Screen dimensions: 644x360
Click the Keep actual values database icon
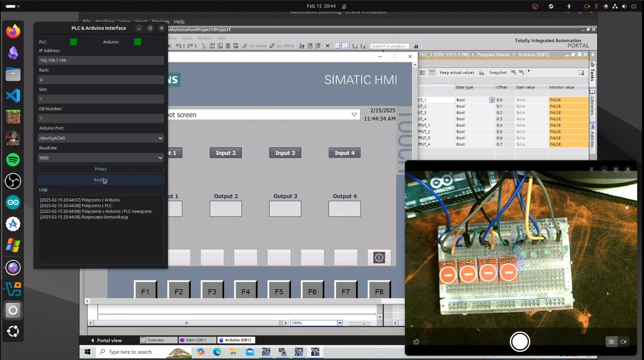482,72
